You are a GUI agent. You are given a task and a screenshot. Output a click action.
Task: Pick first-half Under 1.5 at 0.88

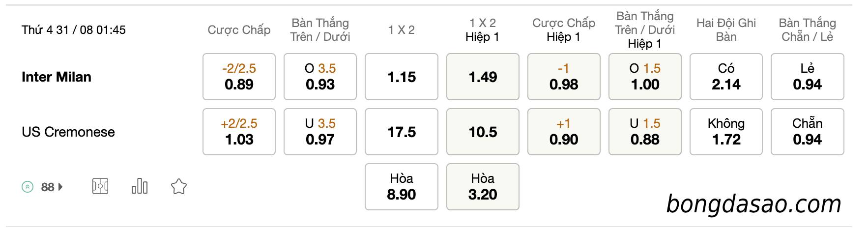point(645,132)
